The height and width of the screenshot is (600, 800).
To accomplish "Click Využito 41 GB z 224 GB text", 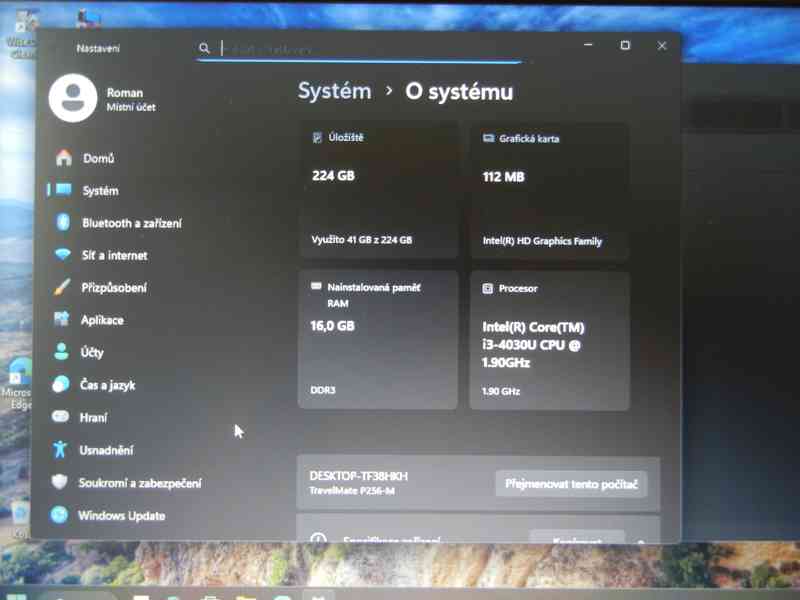I will [x=362, y=240].
